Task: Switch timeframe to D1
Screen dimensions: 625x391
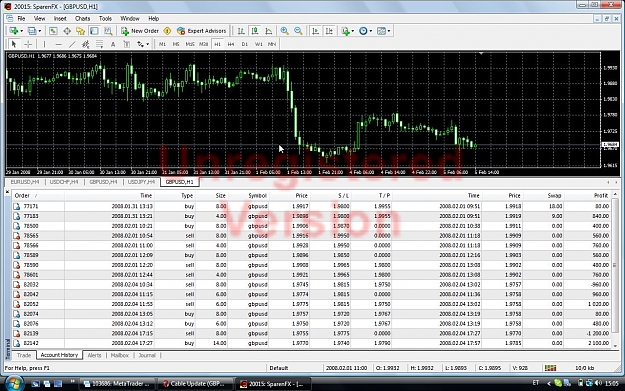Action: [245, 44]
